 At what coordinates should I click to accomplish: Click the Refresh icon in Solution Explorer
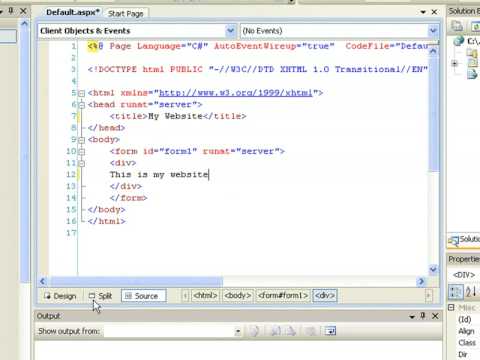tap(475, 26)
